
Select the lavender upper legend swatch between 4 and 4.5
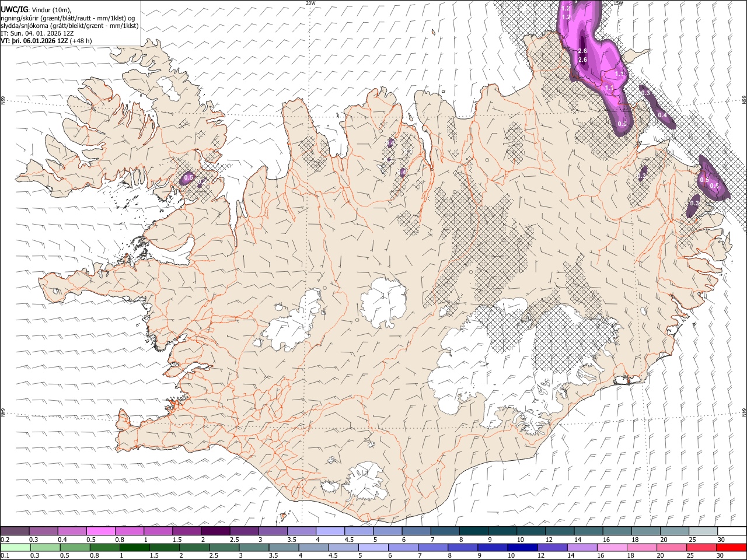coord(330,531)
